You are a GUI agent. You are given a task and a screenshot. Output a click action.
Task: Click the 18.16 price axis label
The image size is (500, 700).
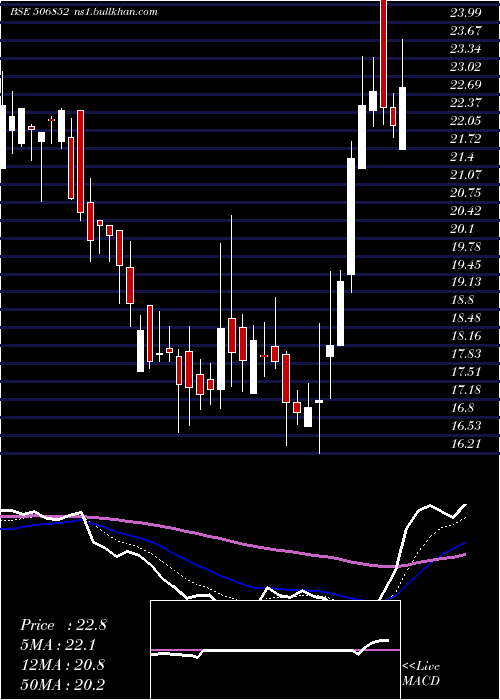pos(466,336)
